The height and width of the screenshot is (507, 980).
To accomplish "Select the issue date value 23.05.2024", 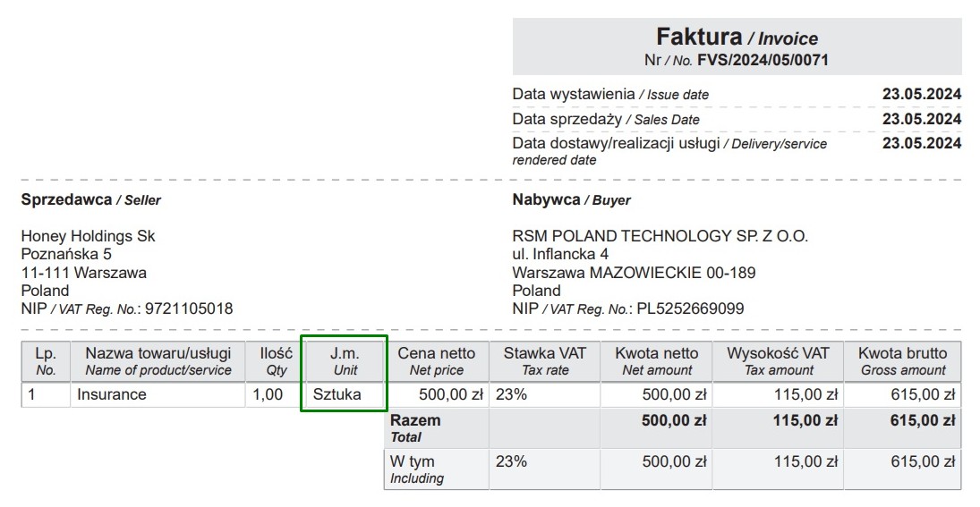I will [921, 94].
